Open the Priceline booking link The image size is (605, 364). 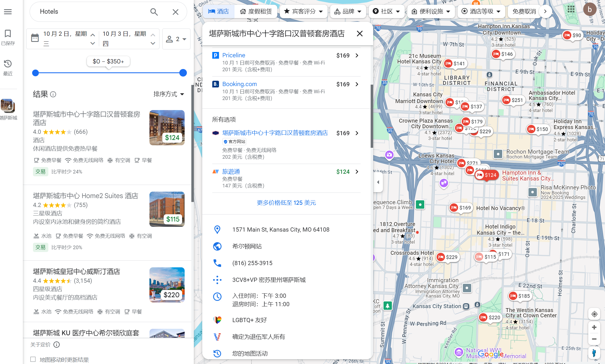point(234,55)
